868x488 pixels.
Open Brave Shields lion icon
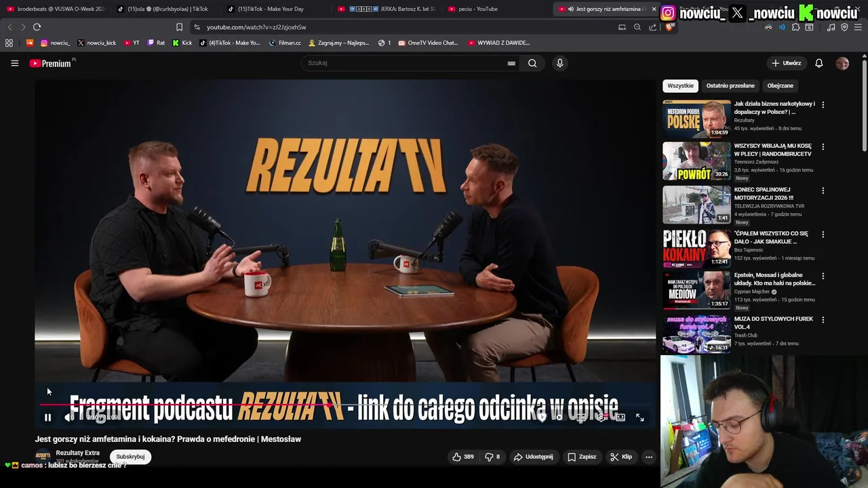point(669,27)
